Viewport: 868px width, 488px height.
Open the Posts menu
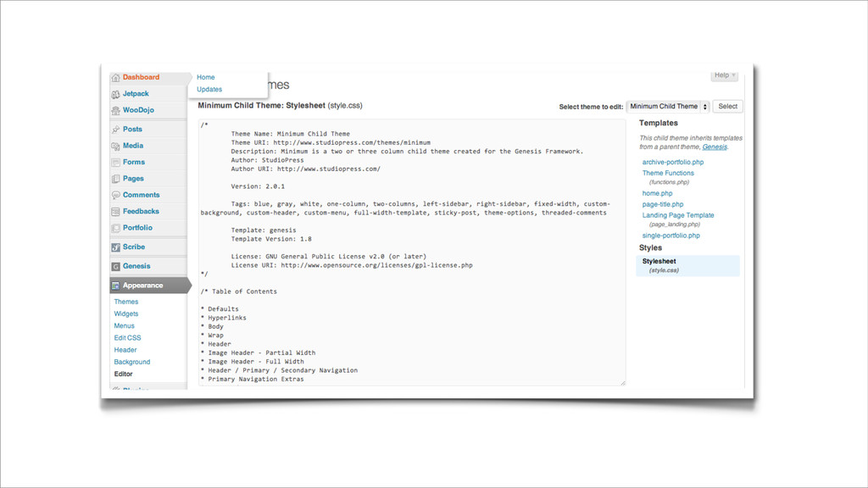(x=132, y=129)
